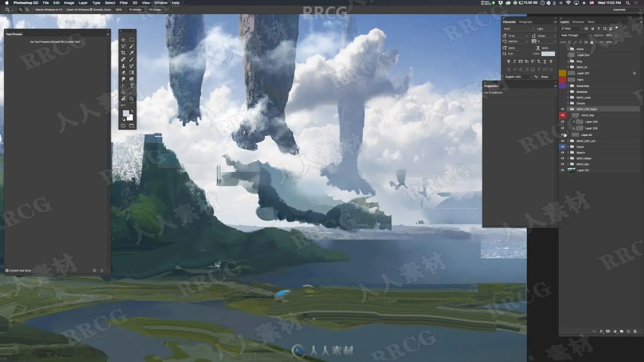The image size is (644, 362).
Task: Open the Sharp anti-aliasing dropdown
Action: [548, 77]
